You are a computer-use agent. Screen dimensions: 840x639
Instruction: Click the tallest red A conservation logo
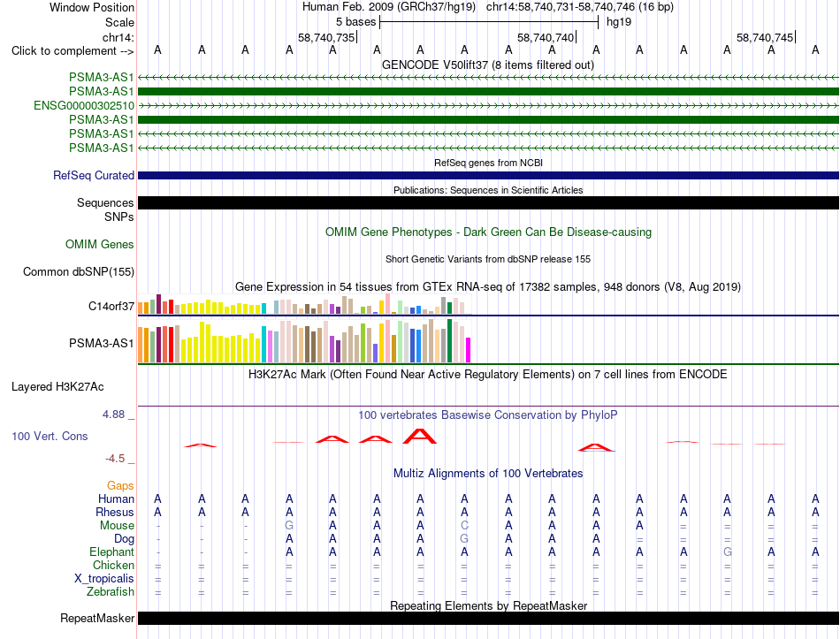coord(420,436)
